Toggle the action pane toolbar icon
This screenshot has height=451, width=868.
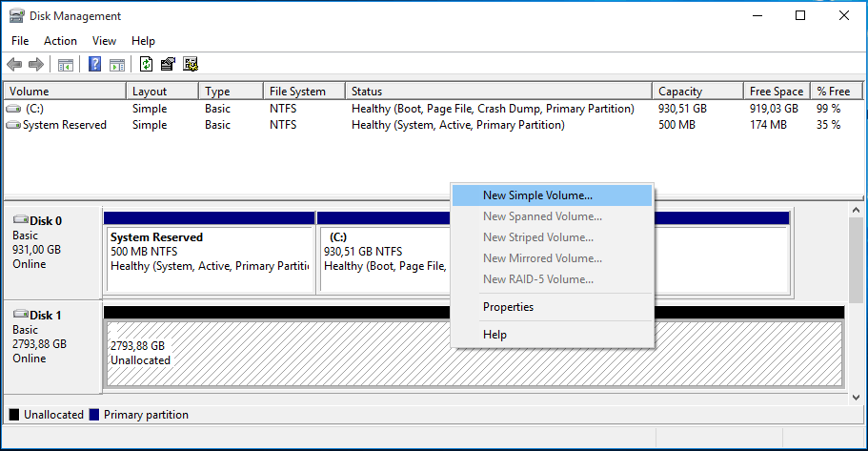pos(117,65)
